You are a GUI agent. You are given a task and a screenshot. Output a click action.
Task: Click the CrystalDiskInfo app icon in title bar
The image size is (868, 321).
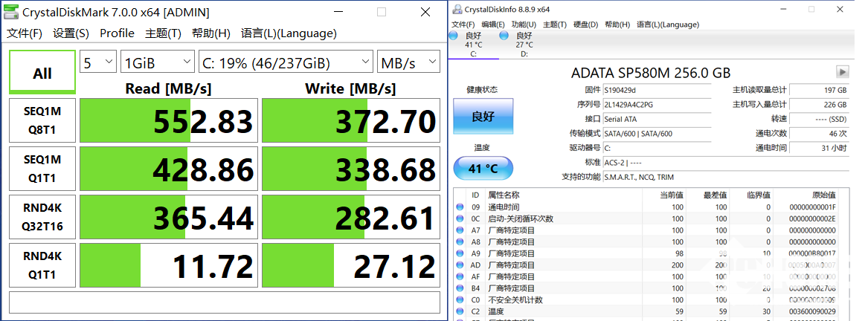[455, 9]
